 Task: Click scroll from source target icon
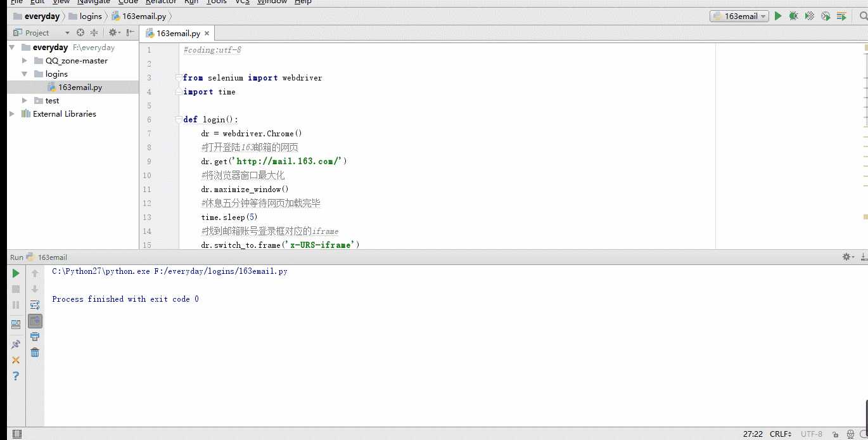pyautogui.click(x=80, y=32)
